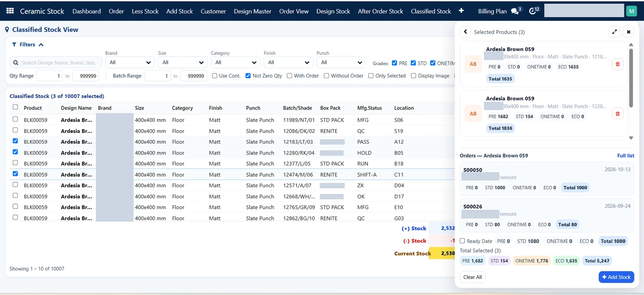Open the Customer menu
644x295 pixels.
click(x=213, y=11)
